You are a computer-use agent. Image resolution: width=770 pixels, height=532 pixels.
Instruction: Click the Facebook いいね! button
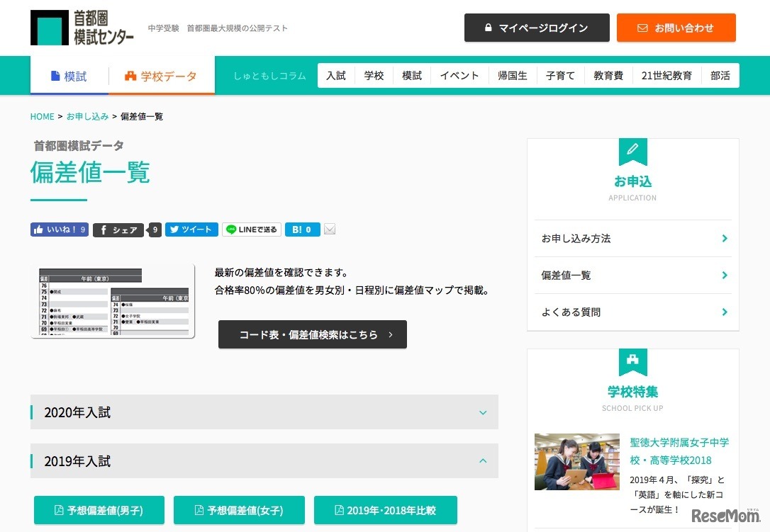pos(60,230)
